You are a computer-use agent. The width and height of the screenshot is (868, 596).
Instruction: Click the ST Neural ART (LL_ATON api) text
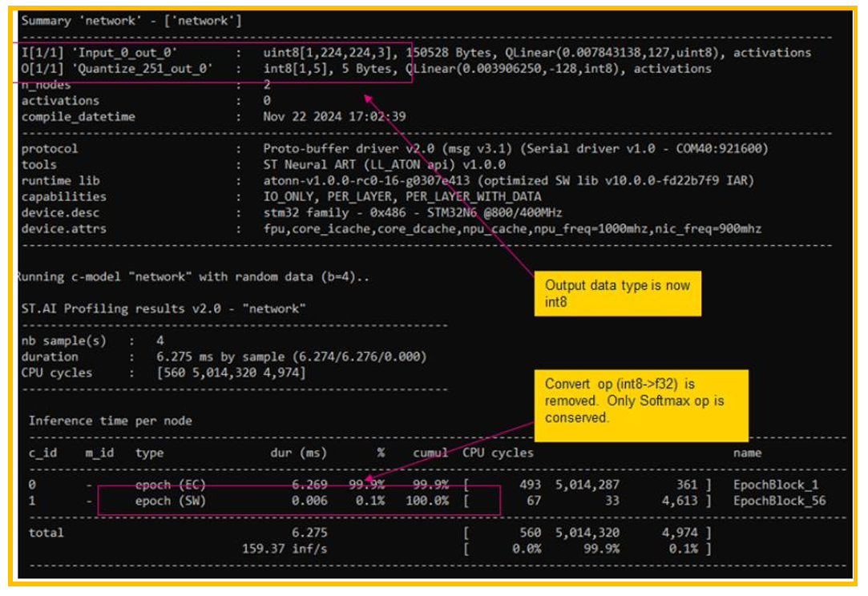click(384, 165)
